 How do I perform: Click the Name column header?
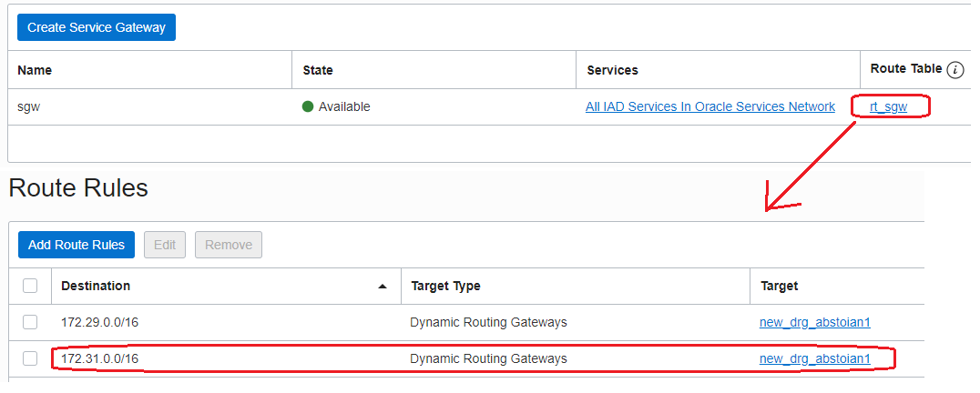coord(35,70)
